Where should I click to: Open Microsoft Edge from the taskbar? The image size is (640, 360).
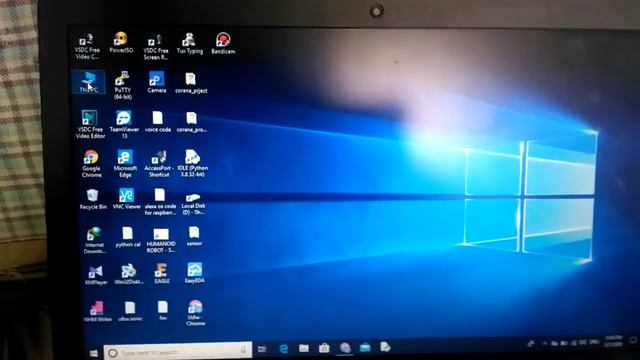283,349
